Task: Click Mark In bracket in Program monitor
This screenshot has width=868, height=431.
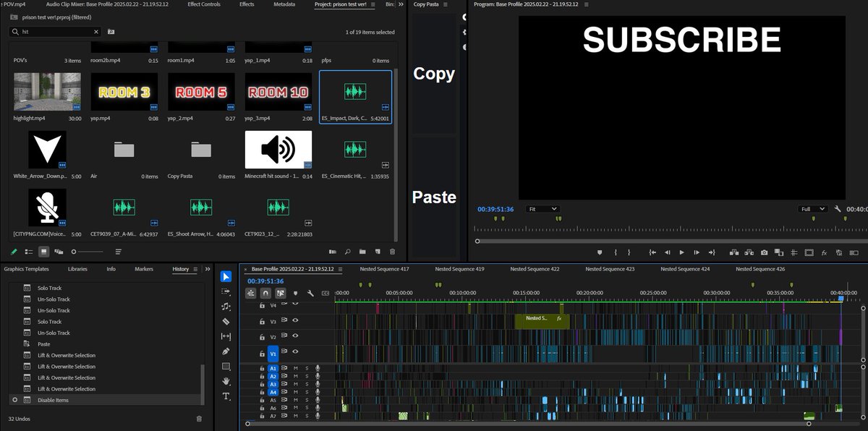Action: 615,252
